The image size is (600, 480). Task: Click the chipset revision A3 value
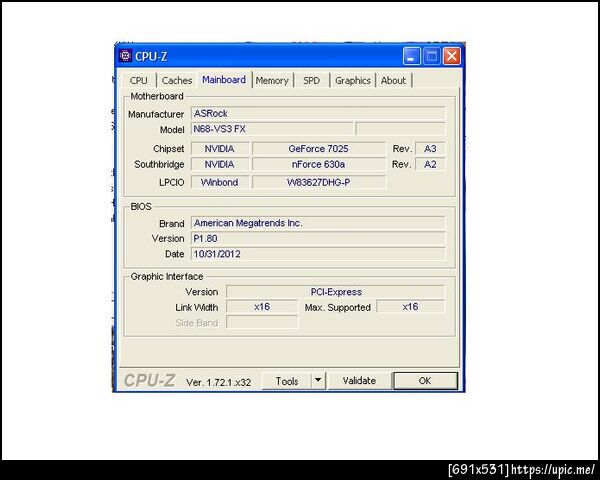coord(430,149)
